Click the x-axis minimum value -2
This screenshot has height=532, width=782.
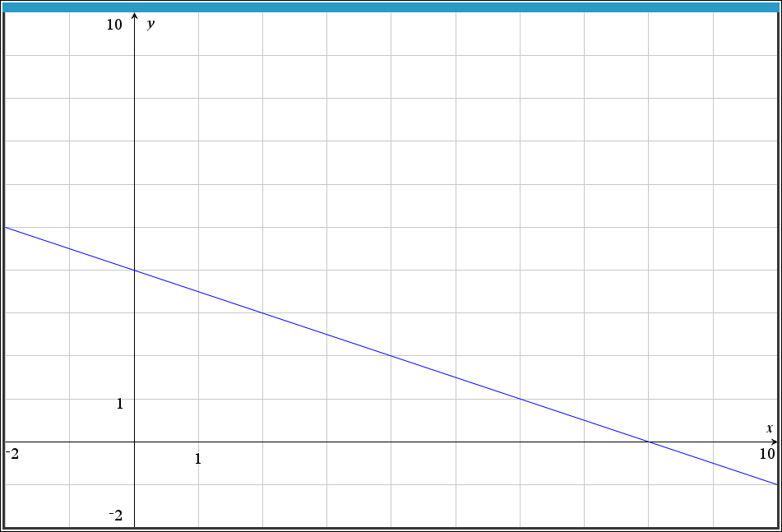pos(12,453)
